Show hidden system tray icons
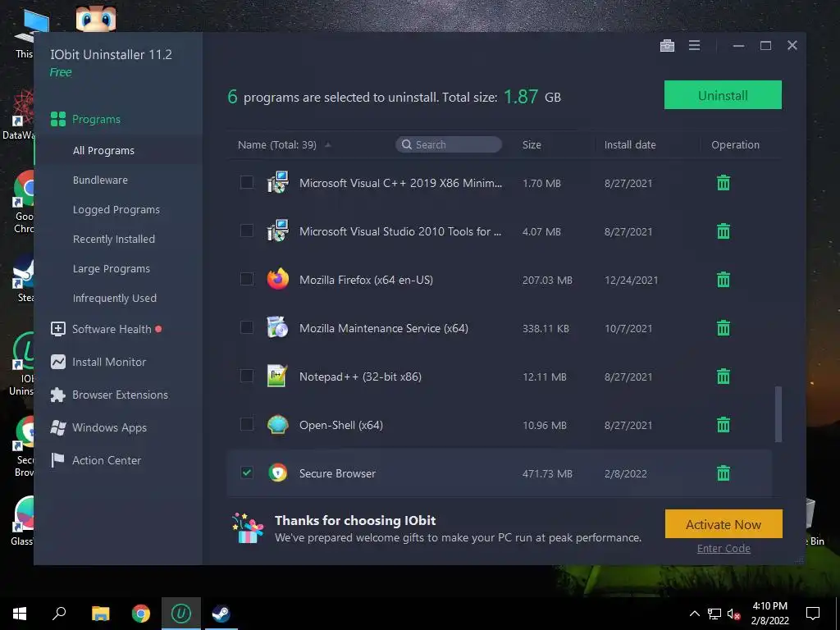Image resolution: width=840 pixels, height=630 pixels. tap(694, 614)
